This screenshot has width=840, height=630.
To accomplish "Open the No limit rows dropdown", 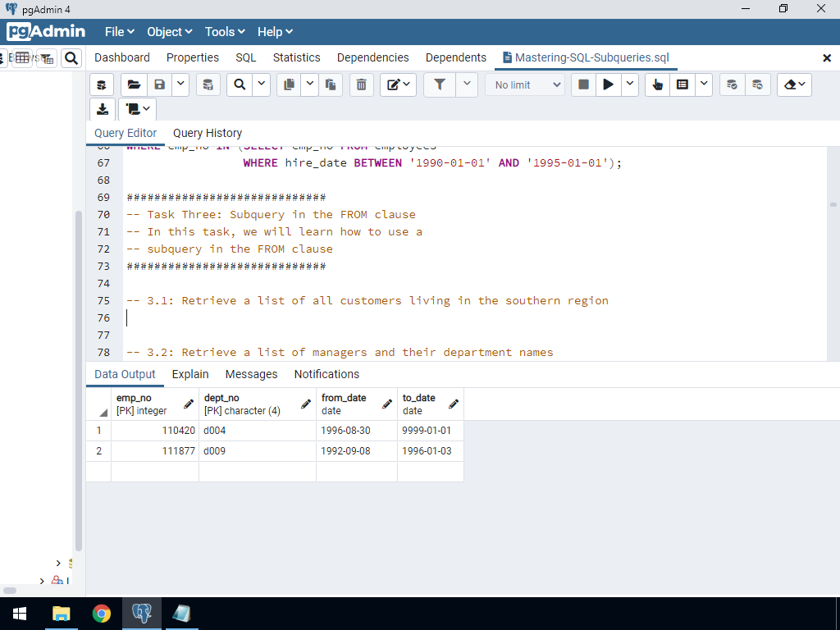I will (525, 84).
